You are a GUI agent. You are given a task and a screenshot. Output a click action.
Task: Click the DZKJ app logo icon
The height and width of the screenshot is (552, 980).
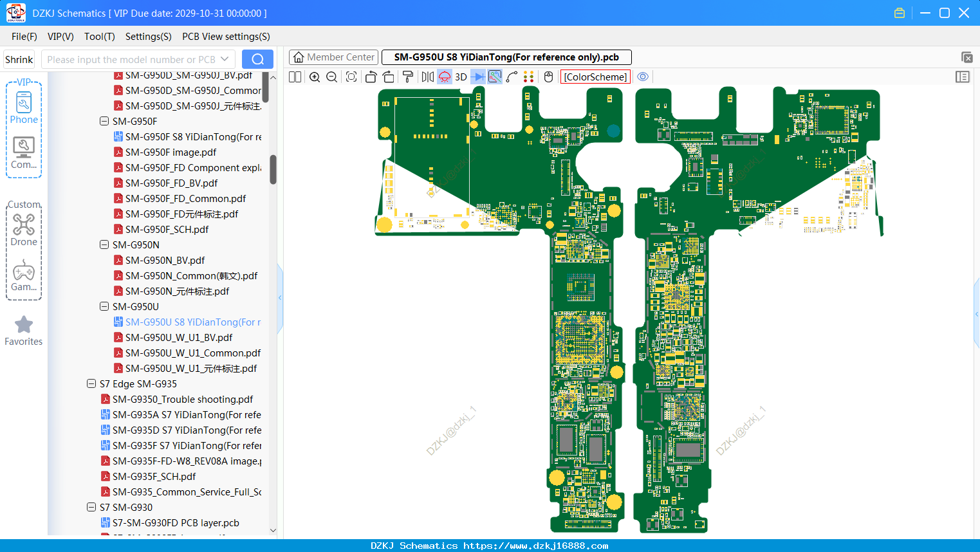(x=15, y=13)
